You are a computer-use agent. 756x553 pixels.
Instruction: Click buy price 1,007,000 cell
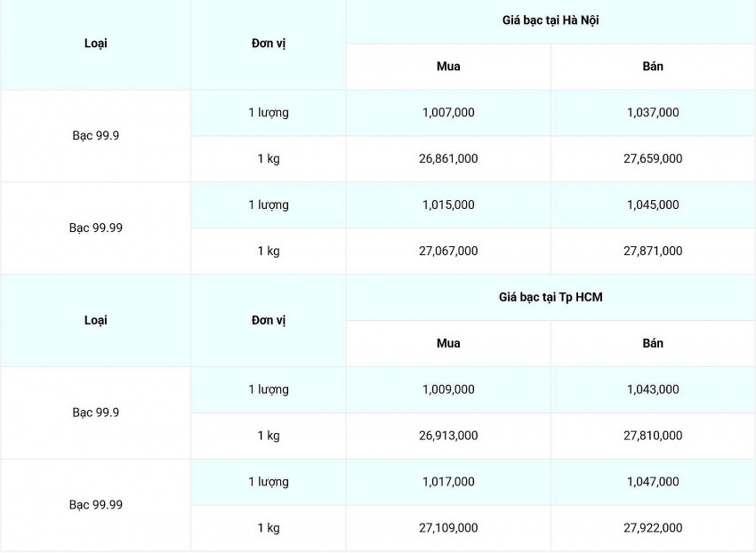[x=448, y=112]
